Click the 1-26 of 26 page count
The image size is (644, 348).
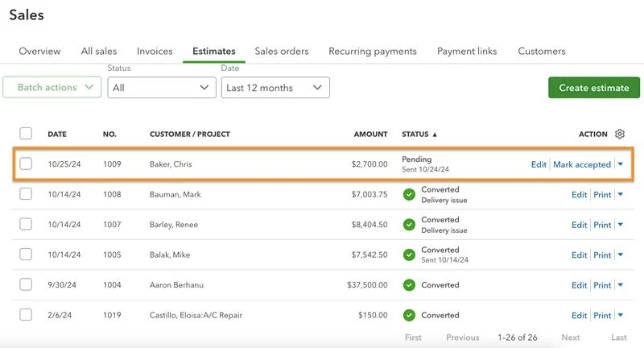point(518,338)
